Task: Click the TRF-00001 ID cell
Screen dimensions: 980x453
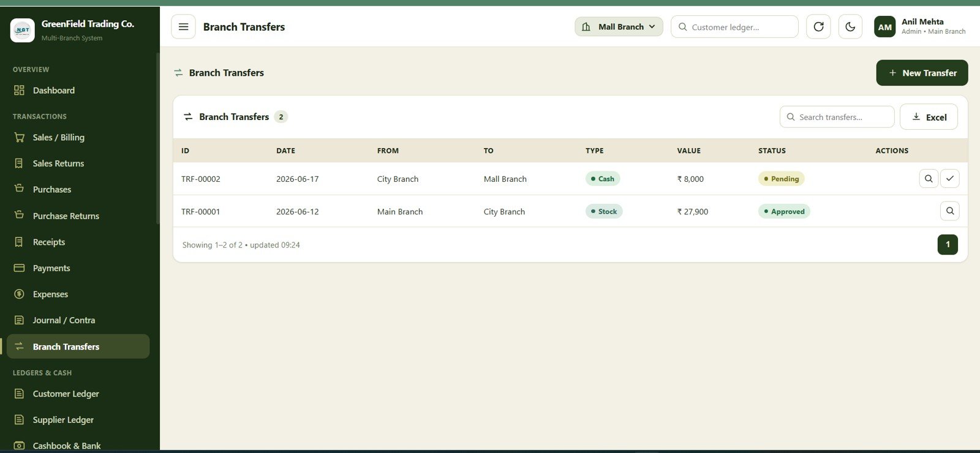Action: [201, 212]
